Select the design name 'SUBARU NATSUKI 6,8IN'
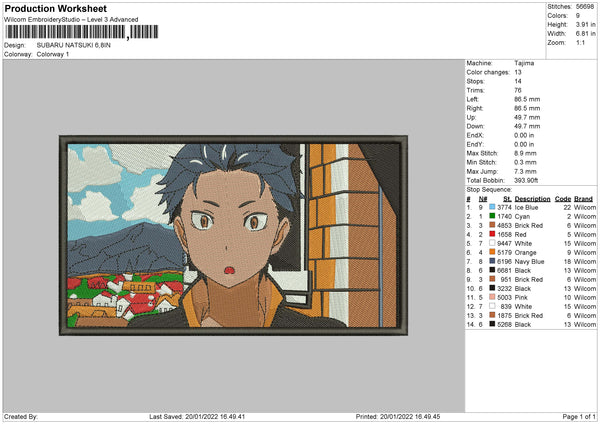Viewport: 600px width, 424px height. [x=74, y=45]
